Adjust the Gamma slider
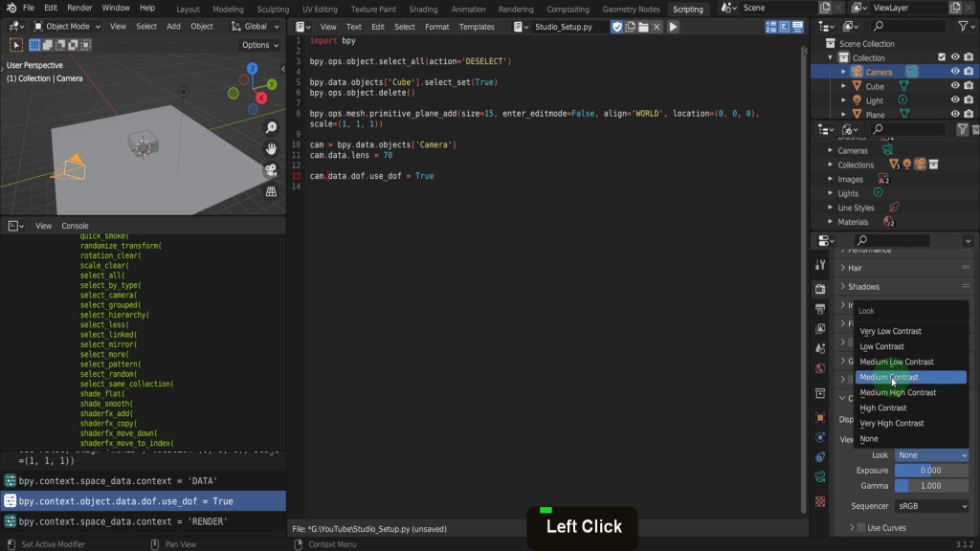This screenshot has height=551, width=980. (x=931, y=486)
